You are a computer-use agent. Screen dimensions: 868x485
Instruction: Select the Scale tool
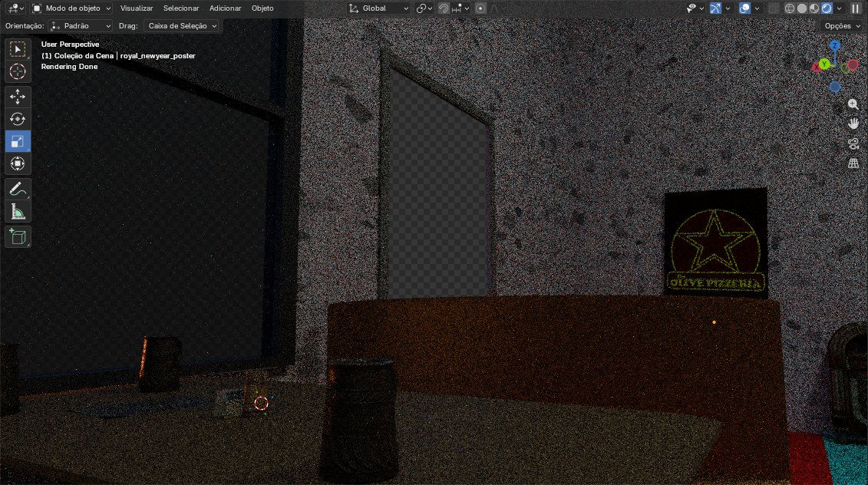(x=18, y=141)
